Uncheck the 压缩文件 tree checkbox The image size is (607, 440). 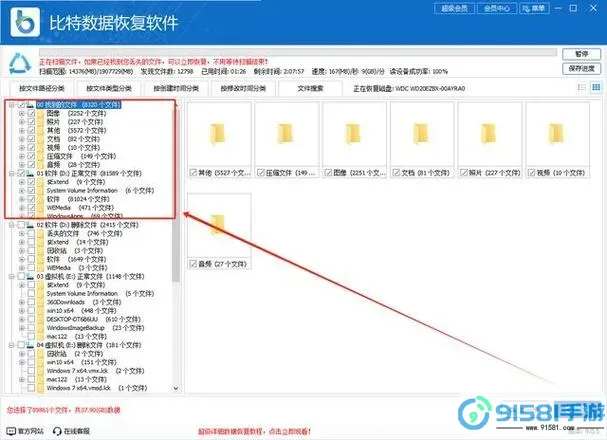pyautogui.click(x=31, y=156)
